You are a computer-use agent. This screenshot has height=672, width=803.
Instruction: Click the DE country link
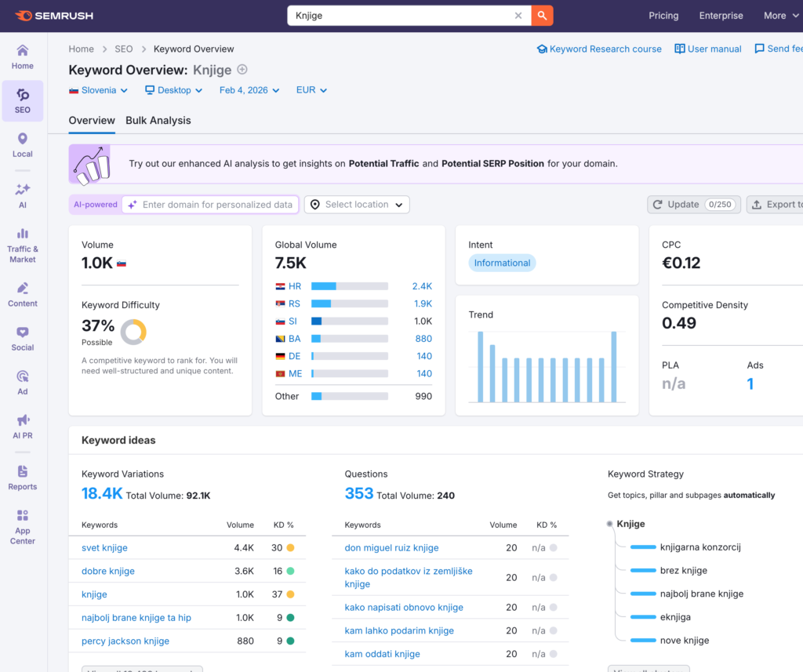pos(295,356)
